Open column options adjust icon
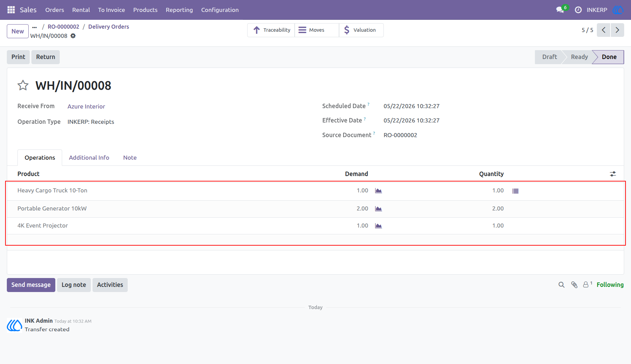 [613, 174]
